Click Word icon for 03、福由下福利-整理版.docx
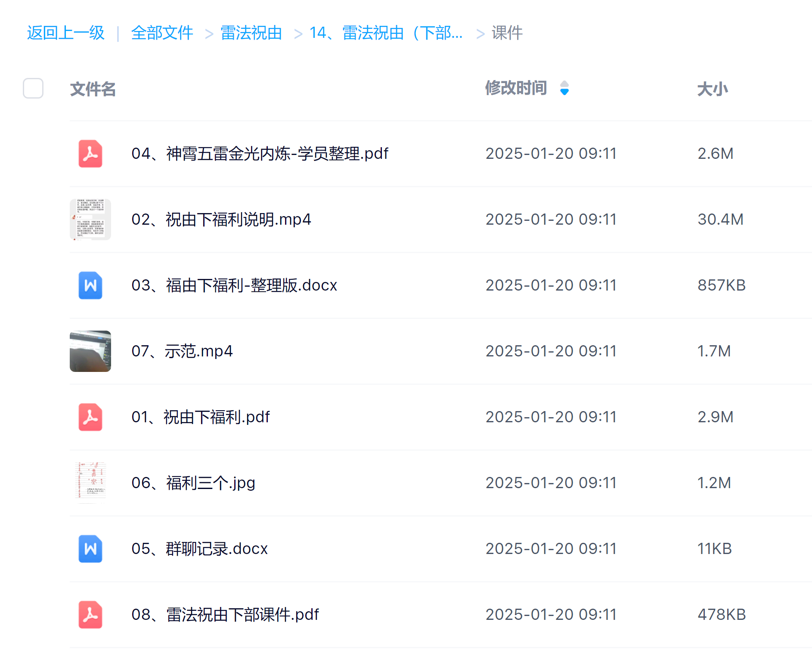Image resolution: width=812 pixels, height=650 pixels. coord(90,285)
